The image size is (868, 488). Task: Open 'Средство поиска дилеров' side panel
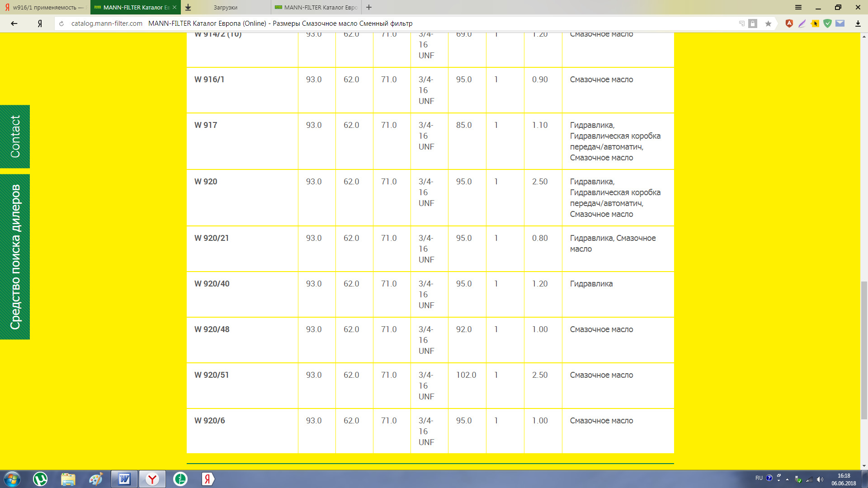15,257
